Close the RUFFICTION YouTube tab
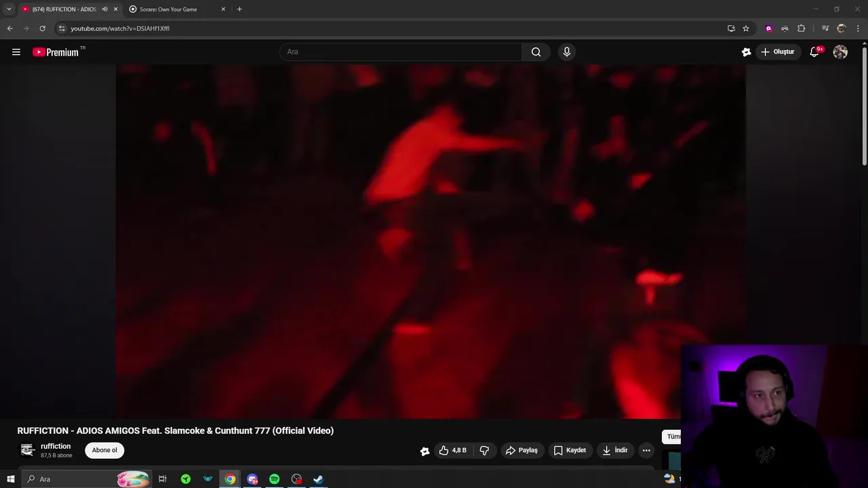 (x=115, y=9)
